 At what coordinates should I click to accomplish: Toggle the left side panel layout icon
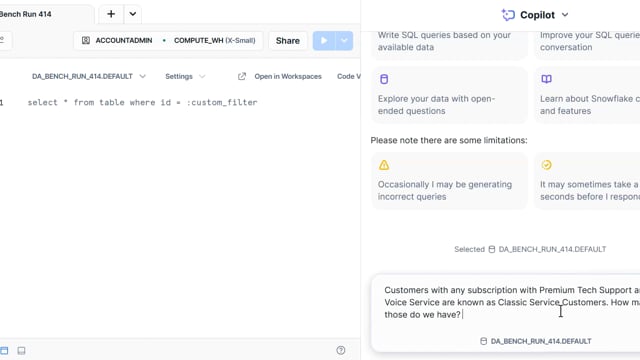4,351
